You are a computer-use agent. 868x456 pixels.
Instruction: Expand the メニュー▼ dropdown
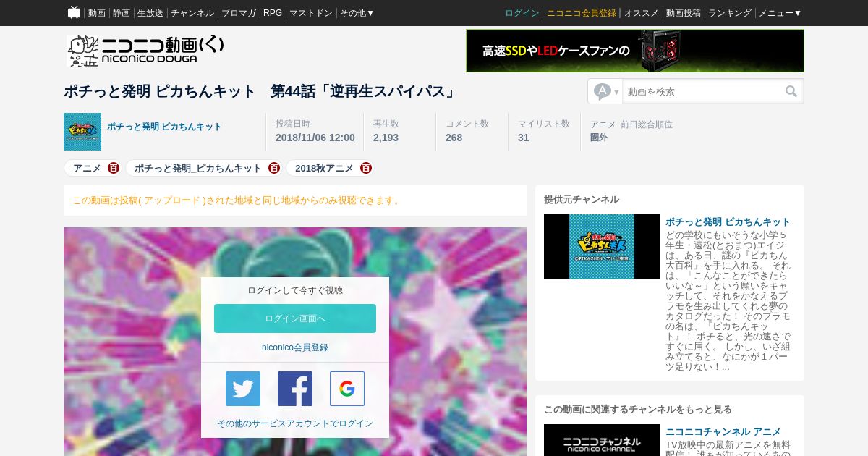pyautogui.click(x=780, y=13)
